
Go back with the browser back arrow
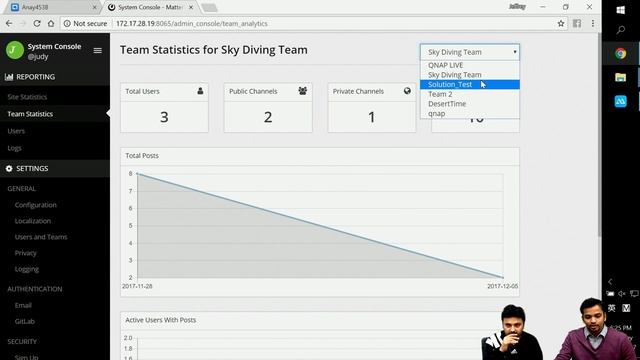click(9, 24)
